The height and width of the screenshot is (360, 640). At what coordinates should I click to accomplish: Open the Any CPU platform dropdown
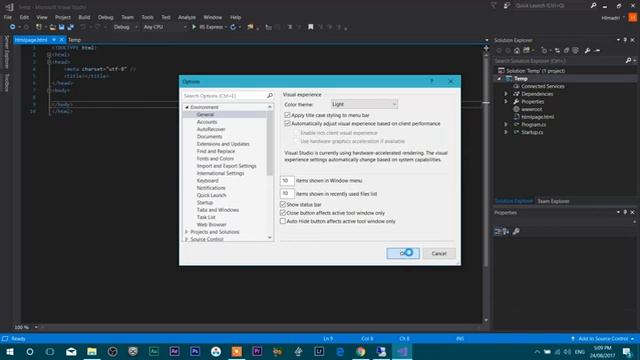[165, 27]
